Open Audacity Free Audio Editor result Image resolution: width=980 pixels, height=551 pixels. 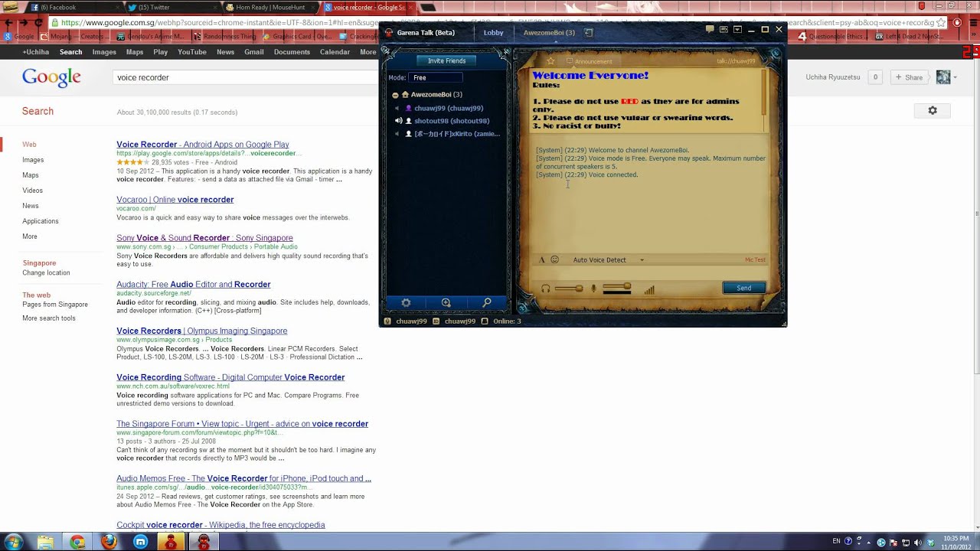coord(194,285)
